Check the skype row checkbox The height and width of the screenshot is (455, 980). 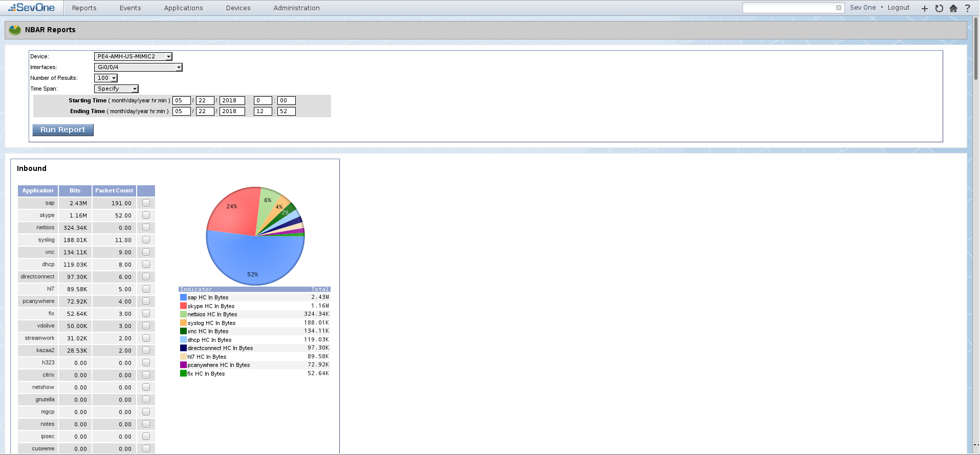coord(146,215)
